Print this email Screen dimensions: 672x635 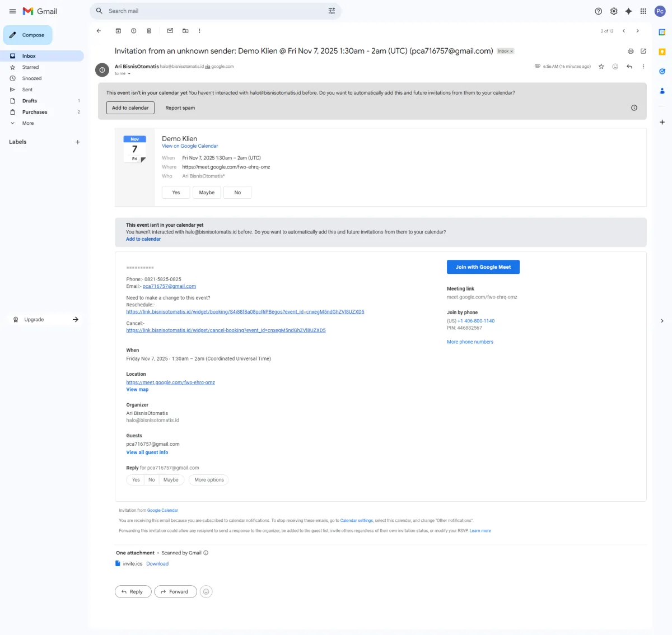[631, 51]
